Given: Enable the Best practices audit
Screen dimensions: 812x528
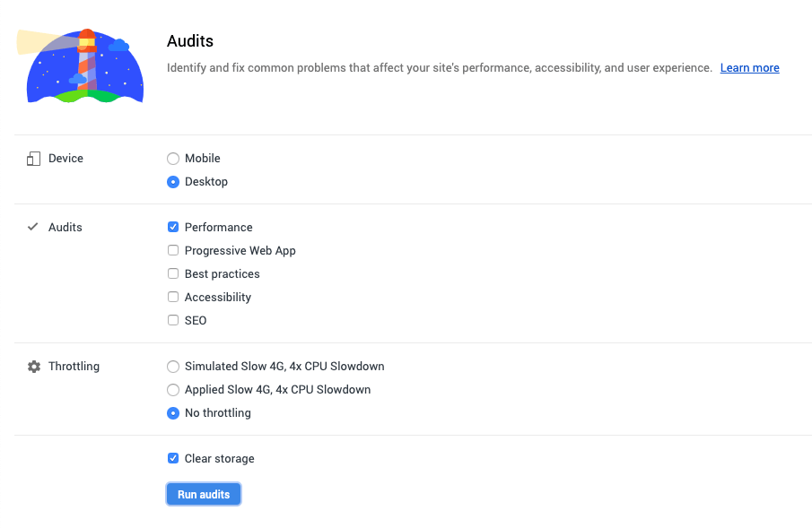Looking at the screenshot, I should [172, 273].
